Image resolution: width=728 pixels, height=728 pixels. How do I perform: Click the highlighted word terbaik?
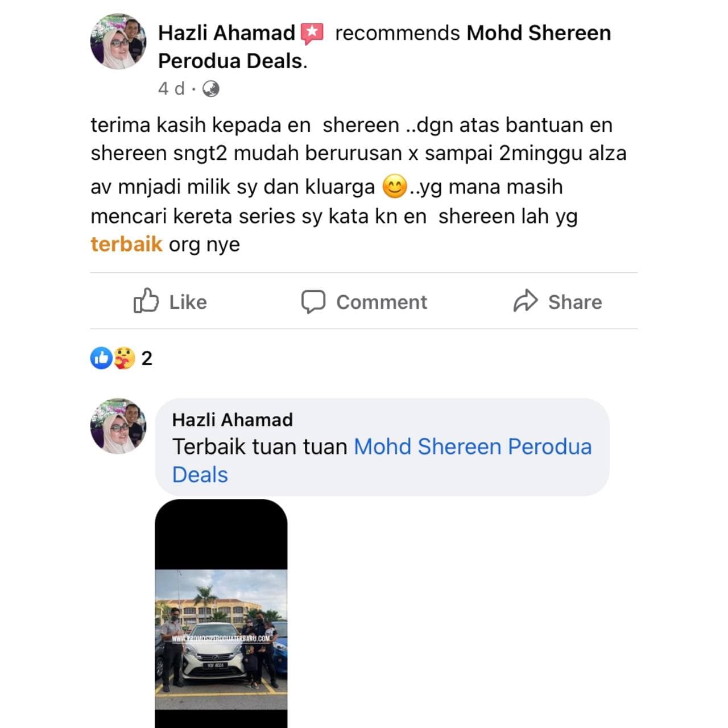tap(126, 244)
